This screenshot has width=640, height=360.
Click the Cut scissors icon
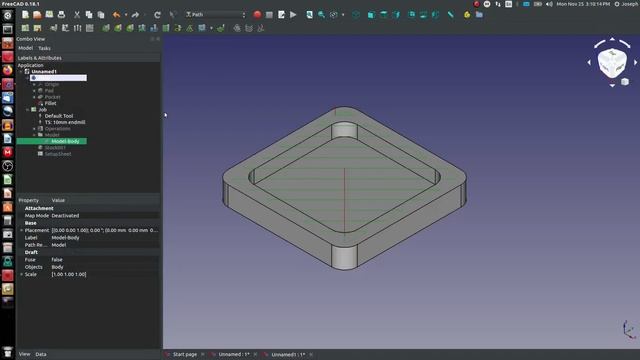pos(77,15)
